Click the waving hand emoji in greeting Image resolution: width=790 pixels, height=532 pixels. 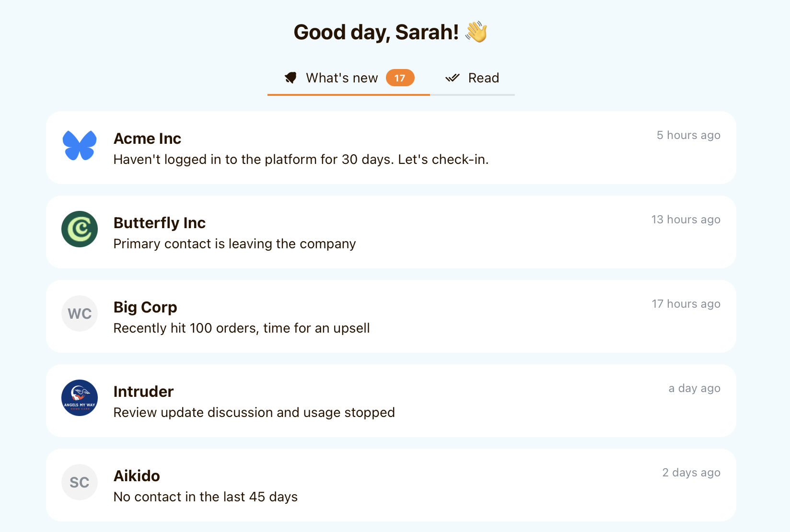(476, 32)
